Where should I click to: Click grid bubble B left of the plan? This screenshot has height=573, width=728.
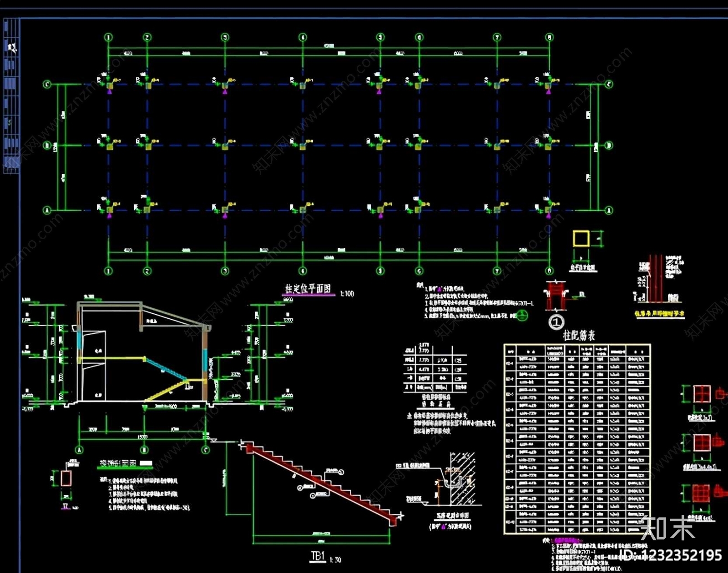pyautogui.click(x=47, y=146)
